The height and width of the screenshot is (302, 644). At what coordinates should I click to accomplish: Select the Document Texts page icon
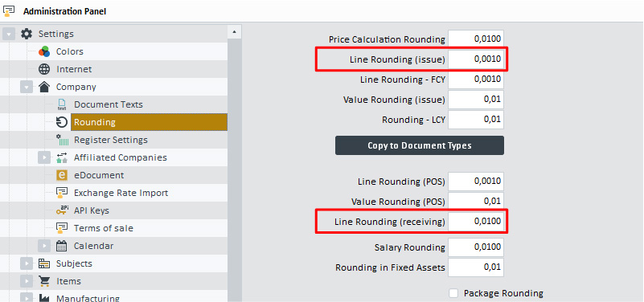62,104
